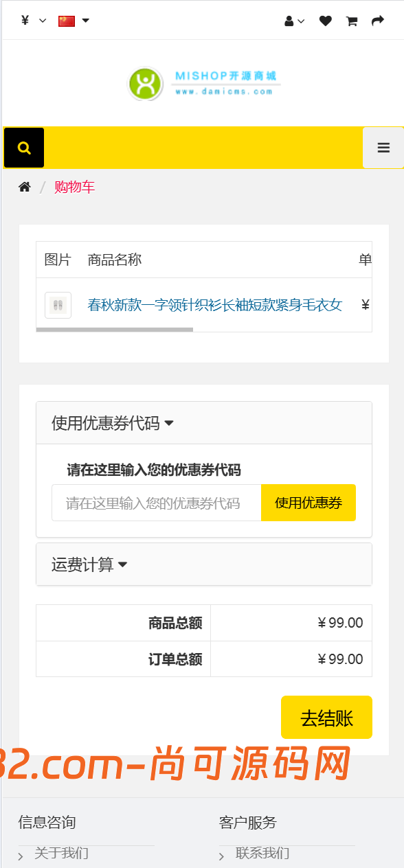The height and width of the screenshot is (868, 404).
Task: Click the China flag icon
Action: click(x=66, y=21)
